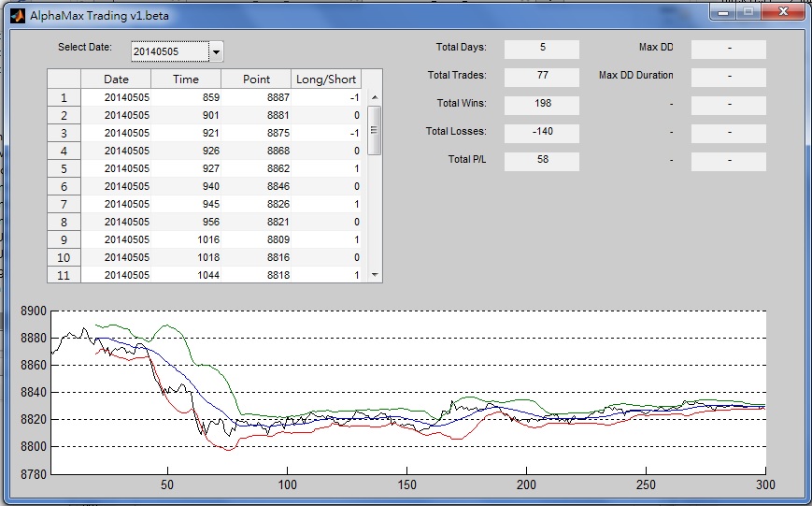This screenshot has height=506, width=812.
Task: Click the Point cell 8821
Action: tap(256, 222)
